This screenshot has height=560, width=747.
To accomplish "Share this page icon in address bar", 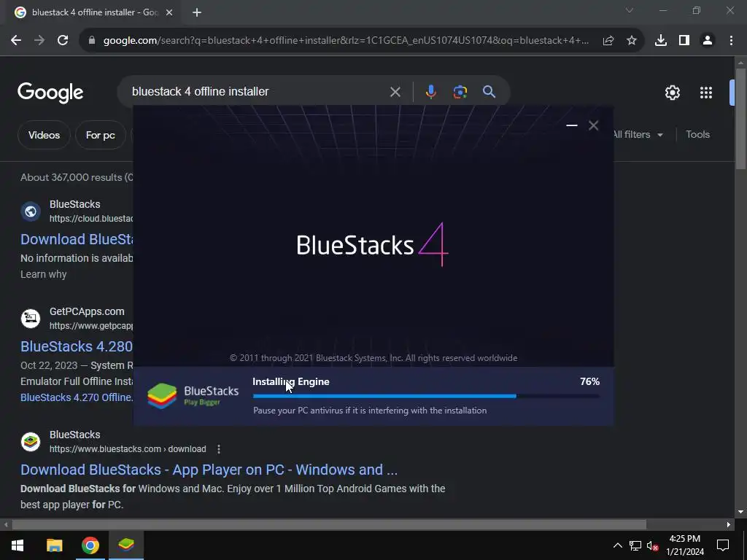I will [608, 41].
